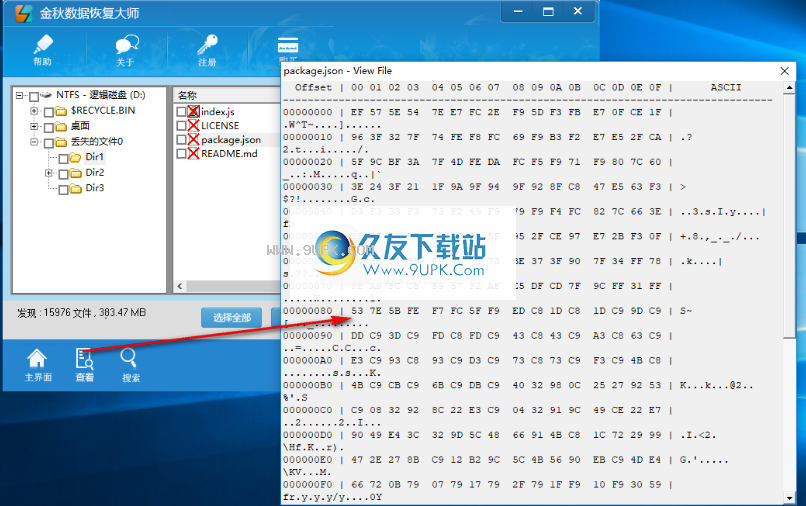Select the index.js file name
The height and width of the screenshot is (506, 806).
[x=217, y=112]
